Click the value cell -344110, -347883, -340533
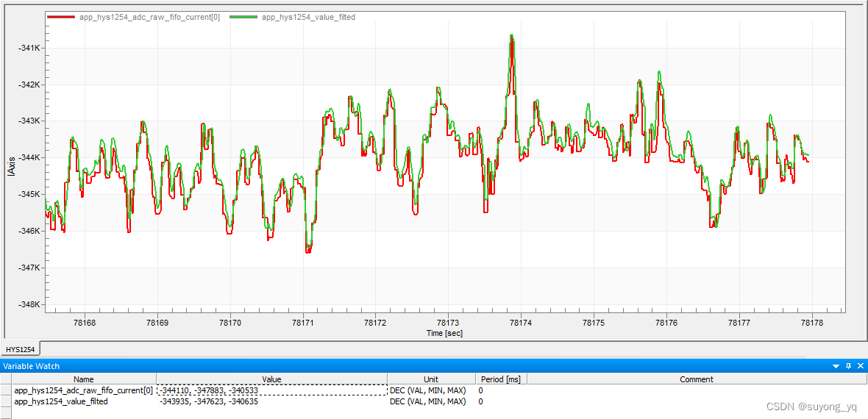868x419 pixels. click(x=271, y=390)
